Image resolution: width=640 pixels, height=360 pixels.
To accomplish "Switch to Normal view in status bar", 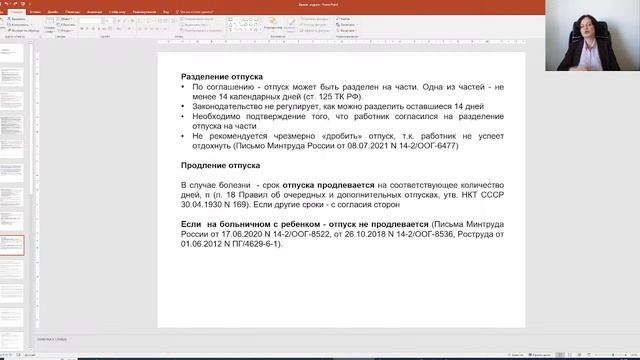I will coord(561,355).
